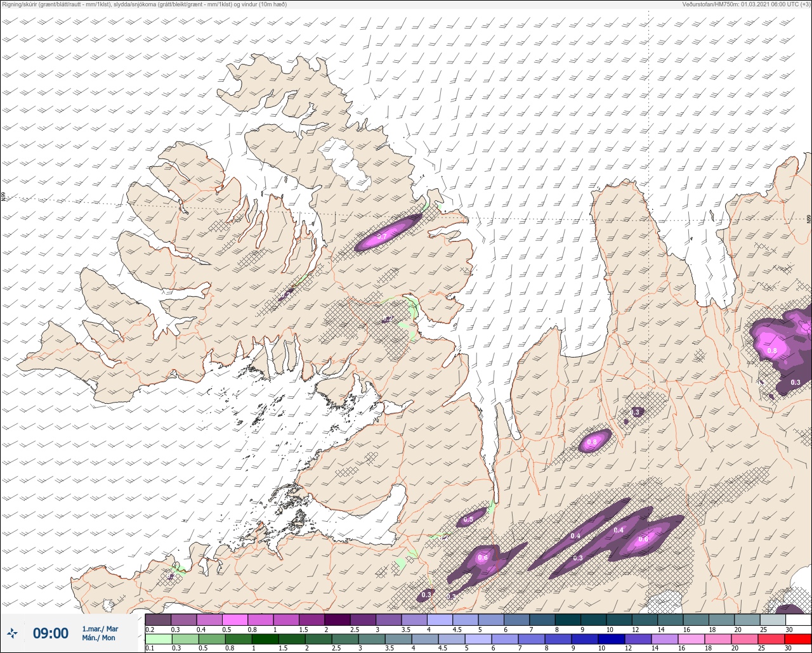Select rain legend pink swatch starting at 18
The image size is (812, 653).
(x=717, y=638)
